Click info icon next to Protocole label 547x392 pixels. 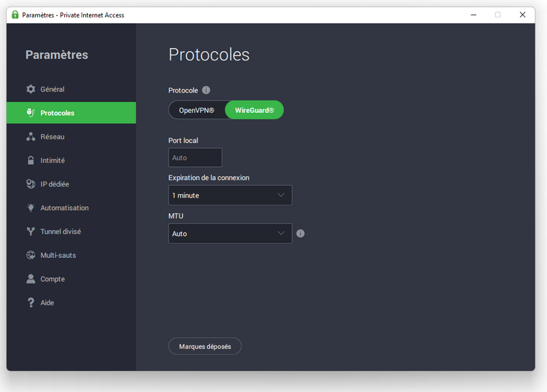(x=206, y=90)
